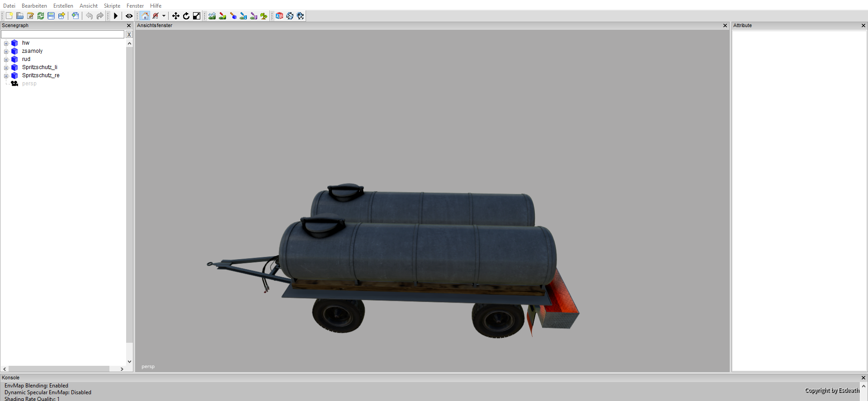Reload the scene with the green arrows
The height and width of the screenshot is (401, 868).
pos(41,16)
